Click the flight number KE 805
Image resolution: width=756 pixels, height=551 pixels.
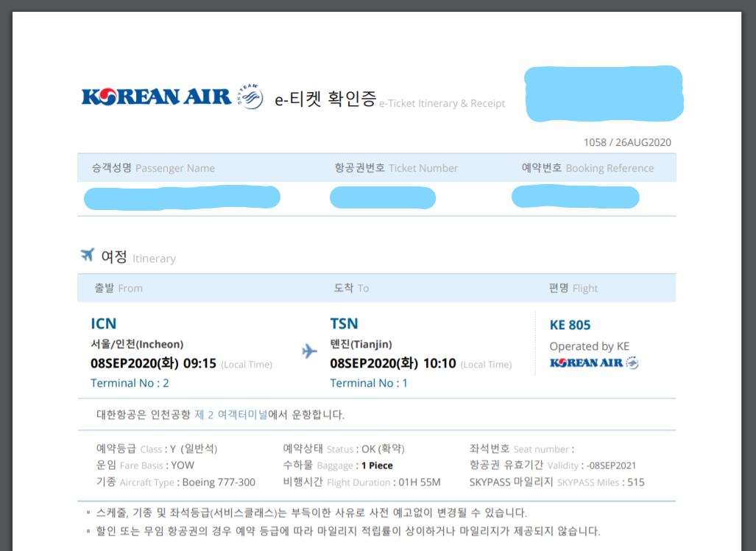coord(570,325)
